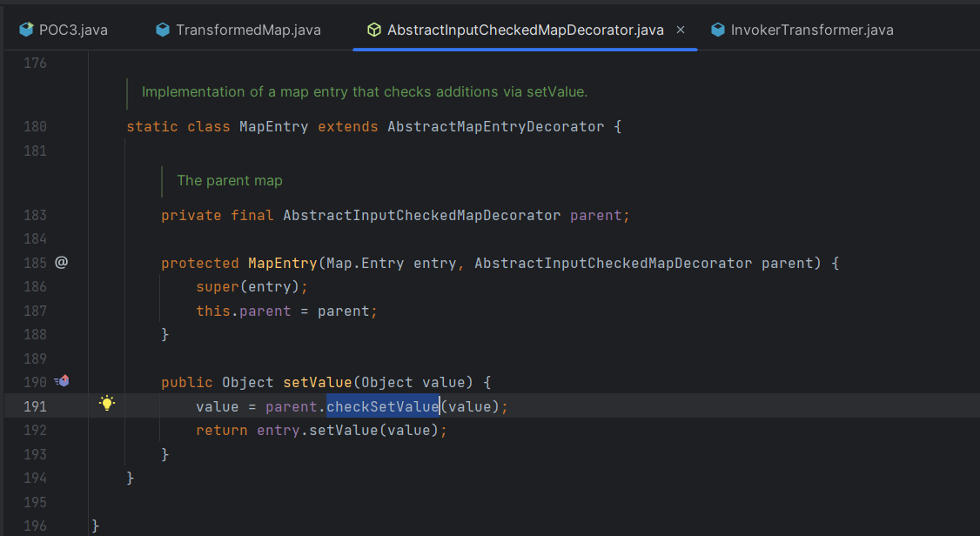Click the "Implementation of a map entry" comment
This screenshot has height=536, width=980.
tap(365, 91)
